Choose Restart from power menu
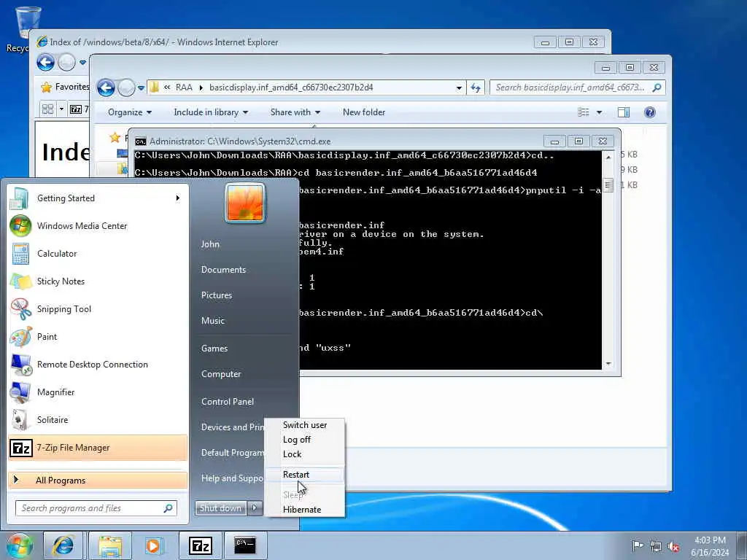This screenshot has width=747, height=560. [x=305, y=474]
